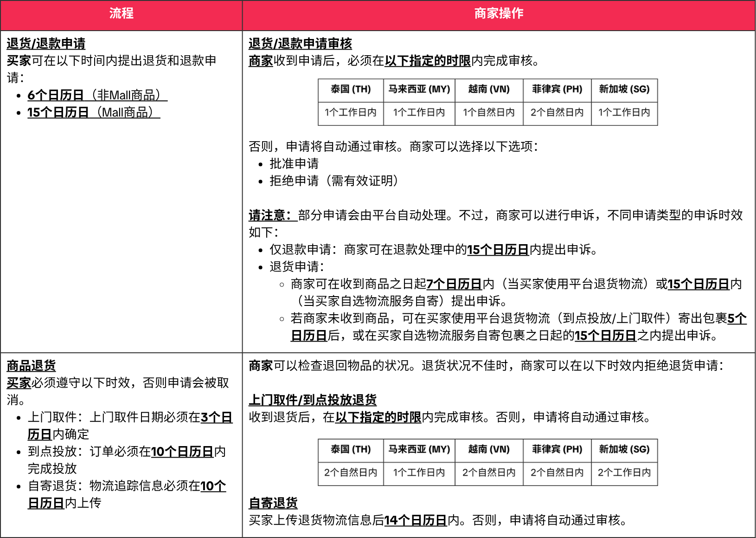Select 1个工作日内 under 马来西亚 in the 申请审核 table

click(419, 113)
